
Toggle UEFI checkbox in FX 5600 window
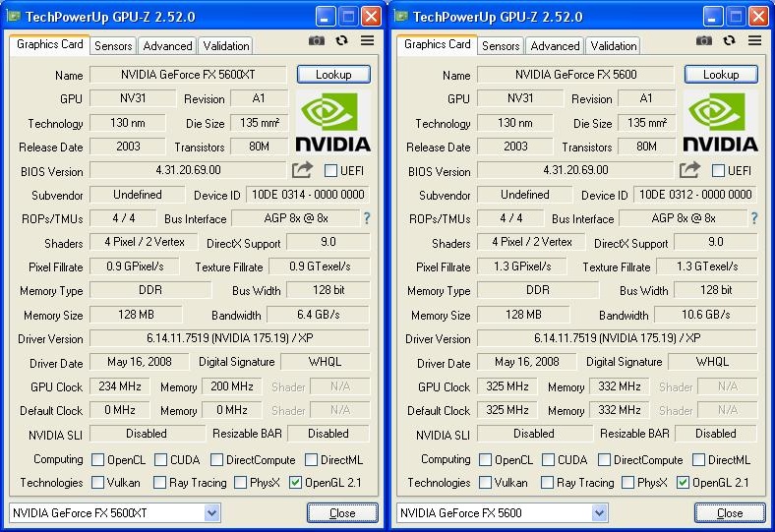[718, 171]
